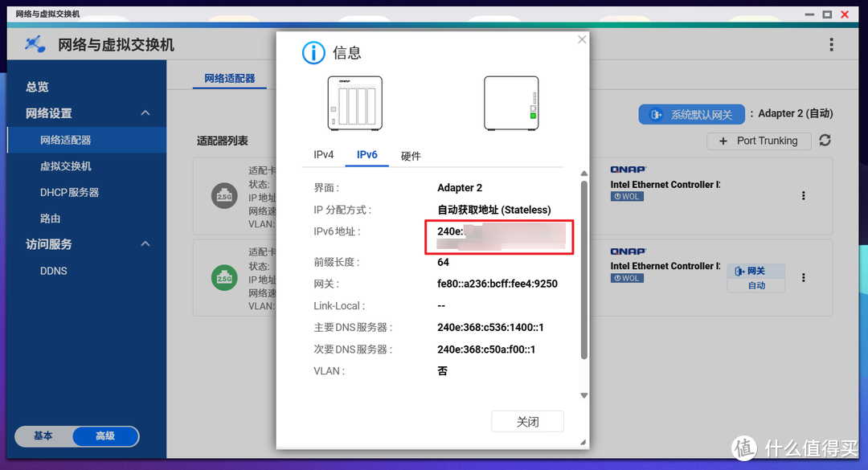
Task: Click the front-view NAS image in the dialog
Action: [355, 104]
